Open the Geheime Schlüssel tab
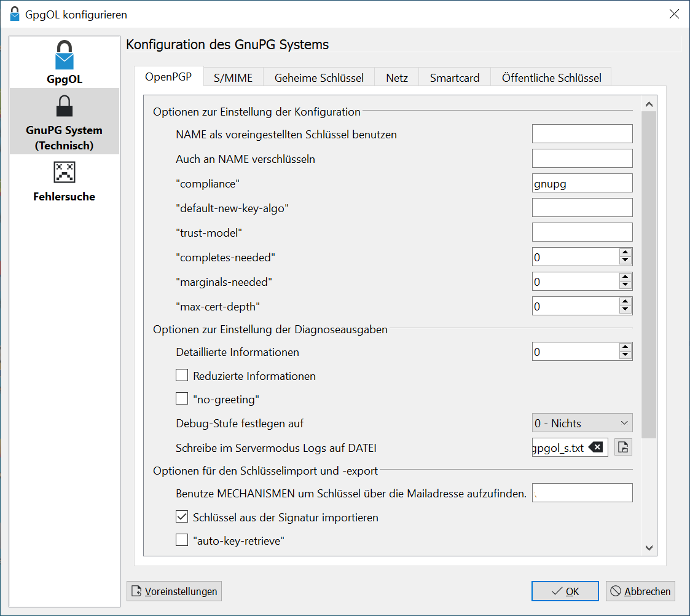 (x=319, y=78)
